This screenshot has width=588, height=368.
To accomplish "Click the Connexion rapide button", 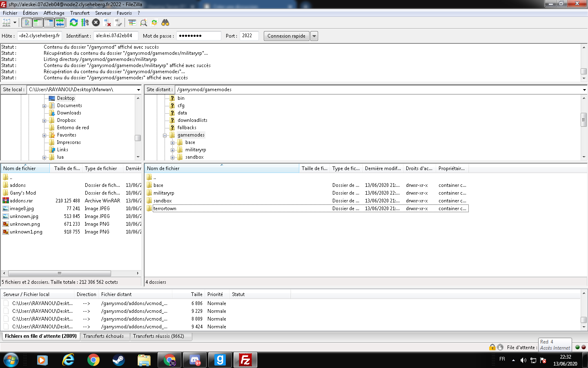I will coord(286,36).
